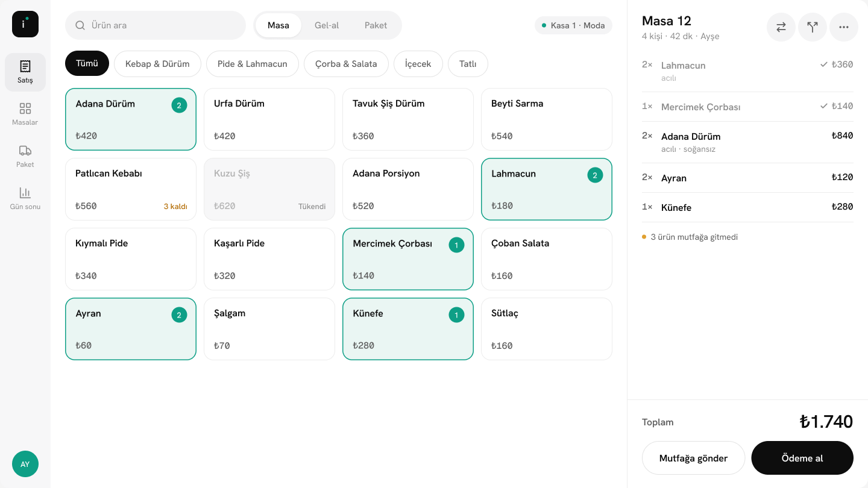Add Kaşarlı Pide product card

pos(269,259)
